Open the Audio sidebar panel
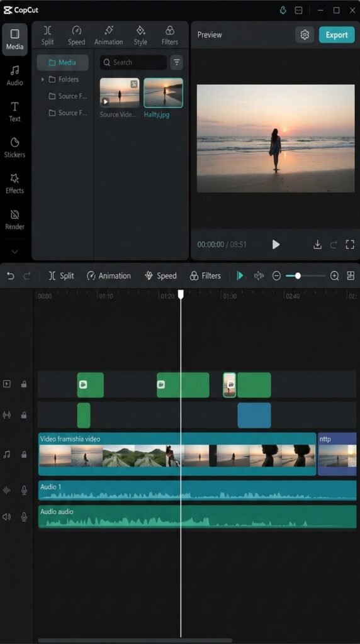The height and width of the screenshot is (644, 360). point(15,75)
